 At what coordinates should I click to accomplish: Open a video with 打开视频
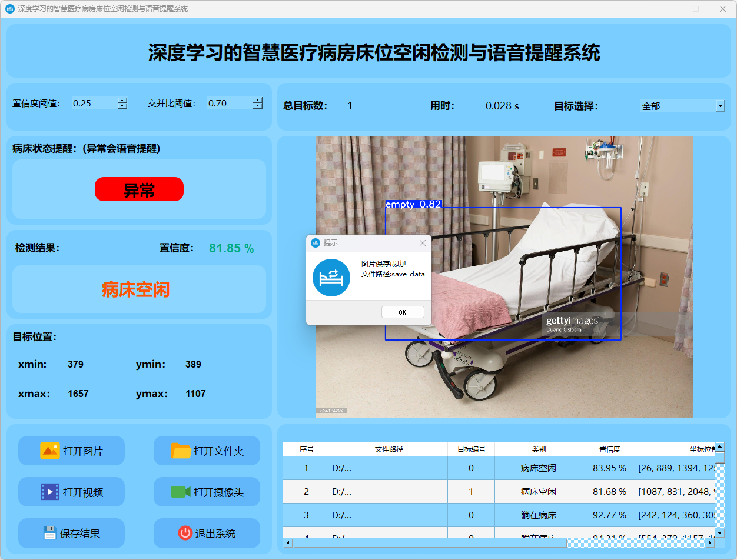[71, 492]
